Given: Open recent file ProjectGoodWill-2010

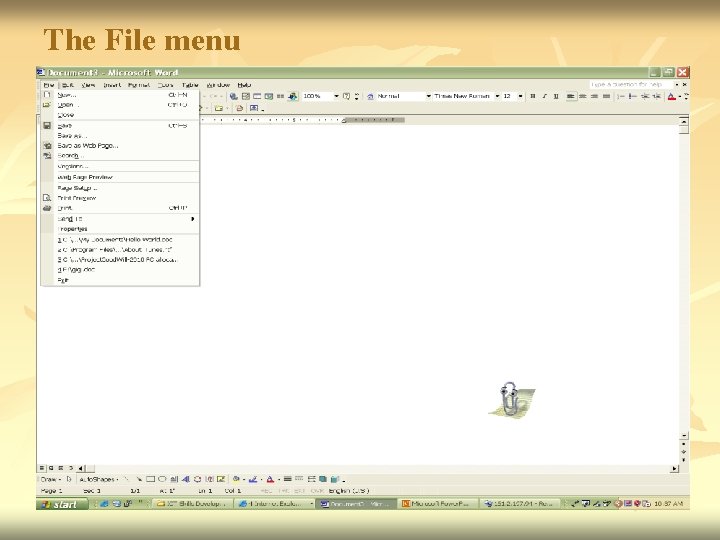Looking at the screenshot, I should pos(120,260).
